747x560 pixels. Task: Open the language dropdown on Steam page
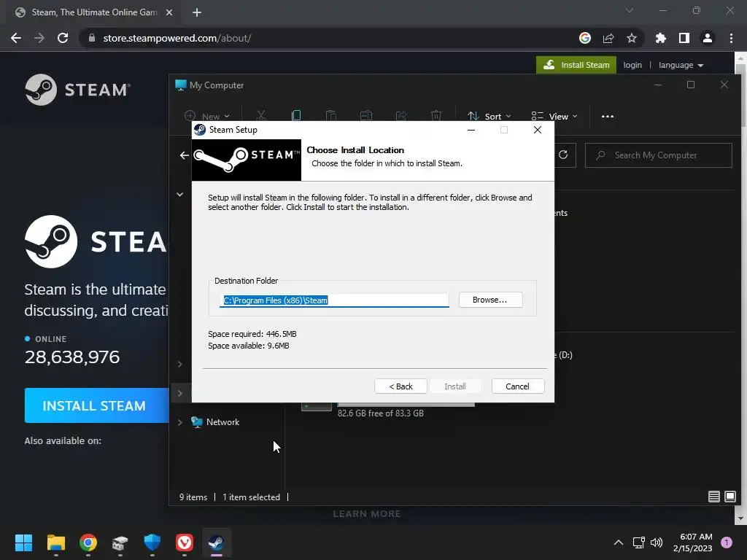pos(681,65)
